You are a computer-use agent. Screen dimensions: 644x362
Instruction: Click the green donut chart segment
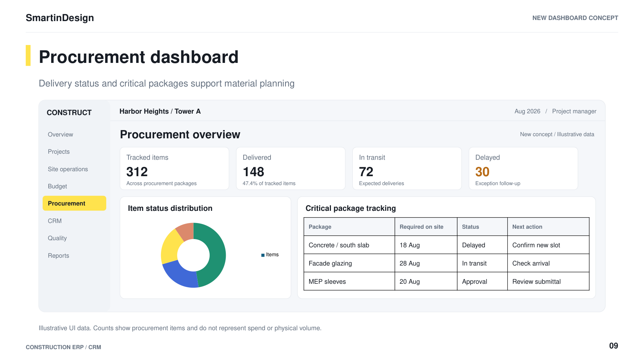pos(217,254)
